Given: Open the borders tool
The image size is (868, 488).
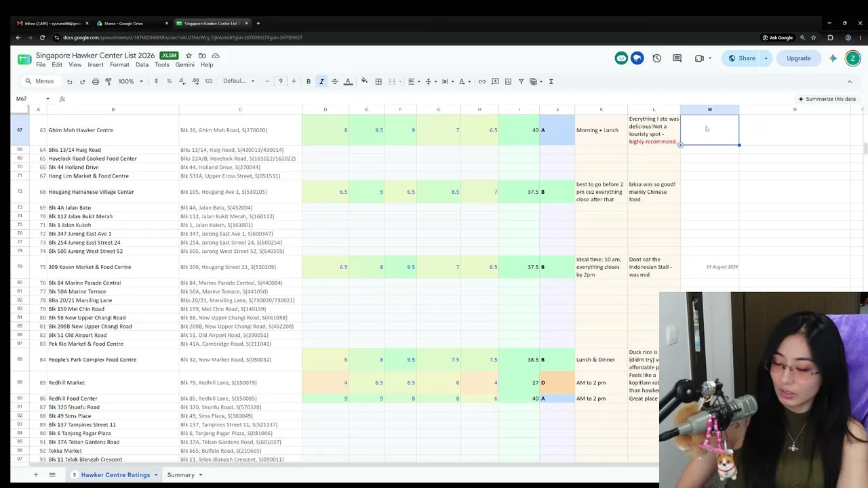Looking at the screenshot, I should pos(378,81).
